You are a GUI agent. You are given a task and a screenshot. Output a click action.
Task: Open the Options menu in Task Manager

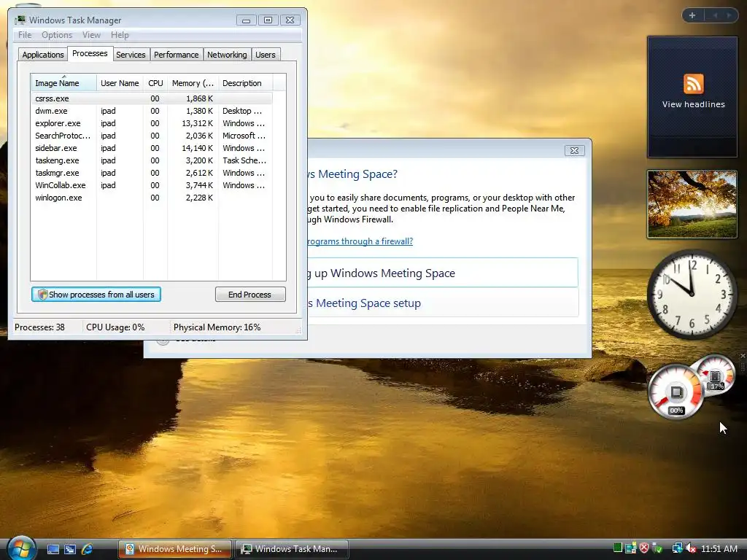(57, 35)
